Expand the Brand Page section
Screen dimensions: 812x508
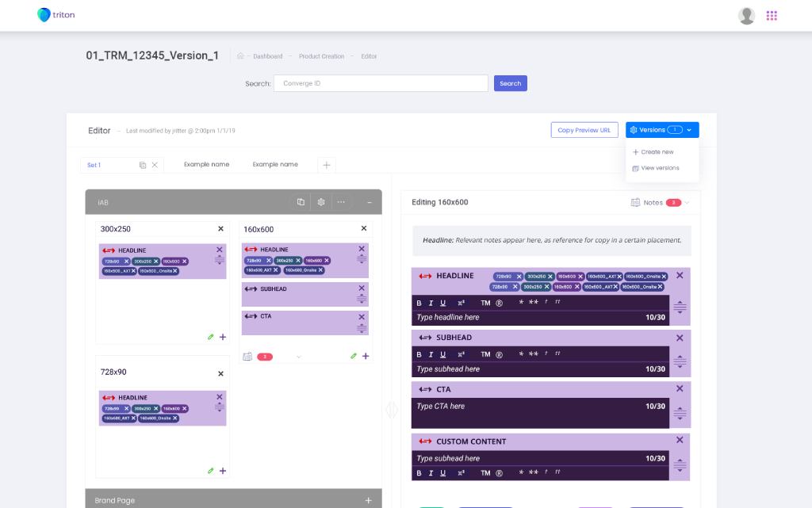[x=368, y=500]
